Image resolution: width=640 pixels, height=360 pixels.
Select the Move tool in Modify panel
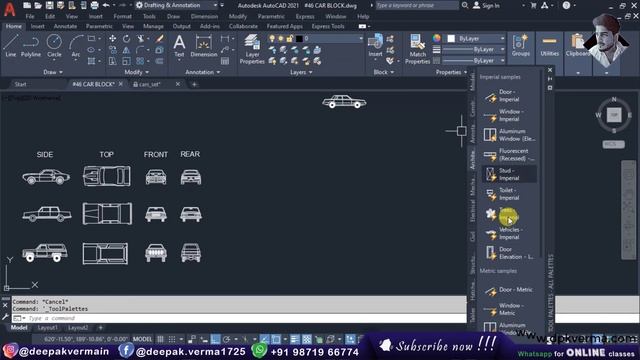(x=112, y=39)
